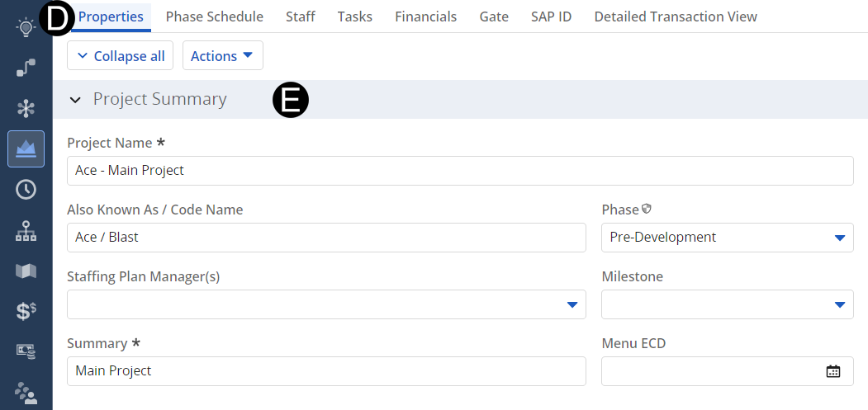Open the Menu ECD calendar picker
This screenshot has width=868, height=410.
832,371
